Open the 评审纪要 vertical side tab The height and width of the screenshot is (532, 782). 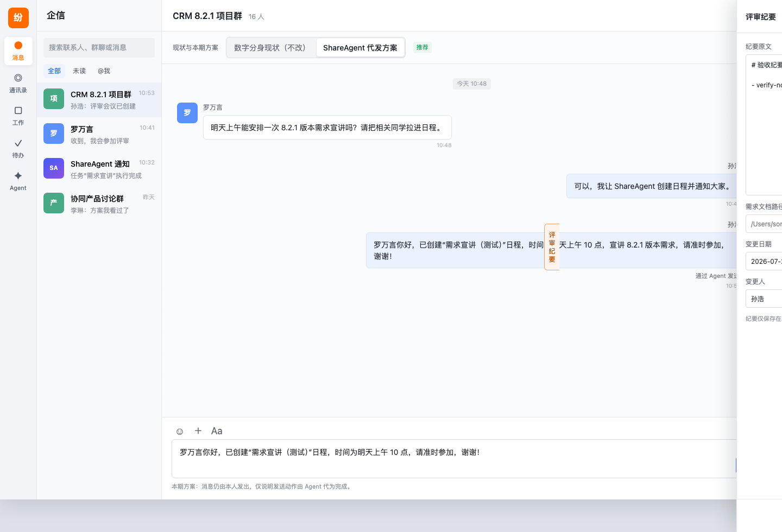click(x=552, y=247)
